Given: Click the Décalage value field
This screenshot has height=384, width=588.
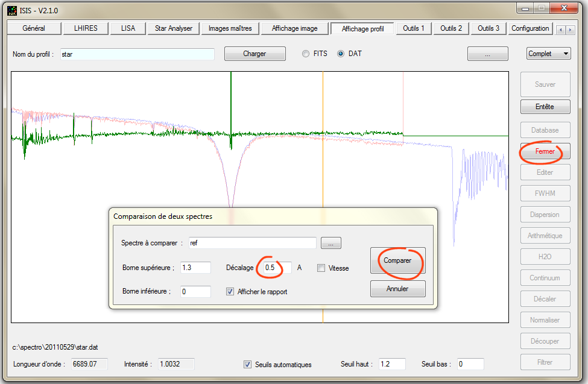Looking at the screenshot, I should [277, 268].
